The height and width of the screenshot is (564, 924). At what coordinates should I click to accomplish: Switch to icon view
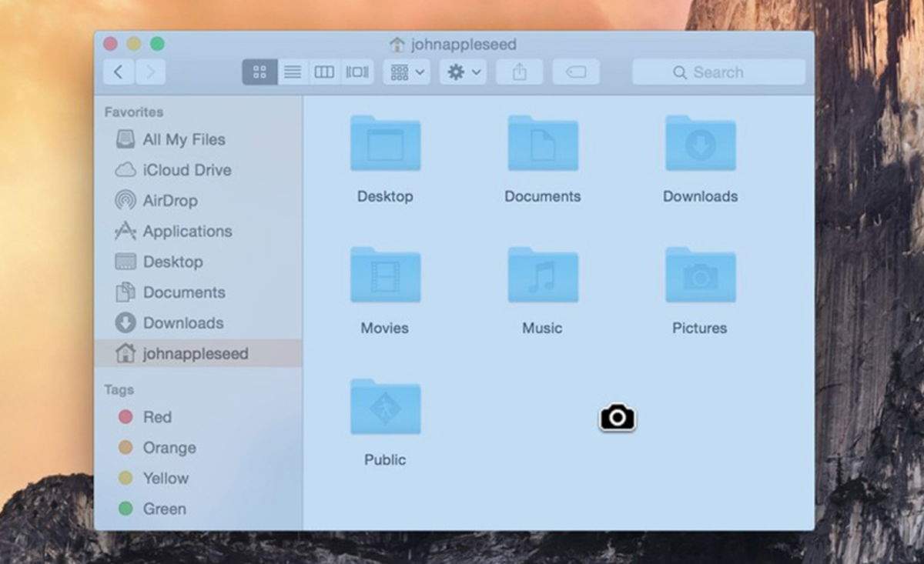(x=259, y=72)
